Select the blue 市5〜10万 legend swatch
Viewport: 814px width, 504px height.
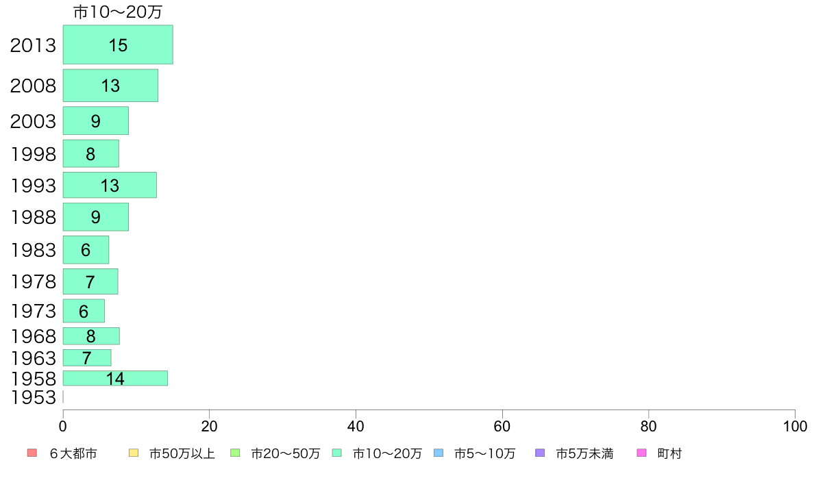tap(438, 453)
